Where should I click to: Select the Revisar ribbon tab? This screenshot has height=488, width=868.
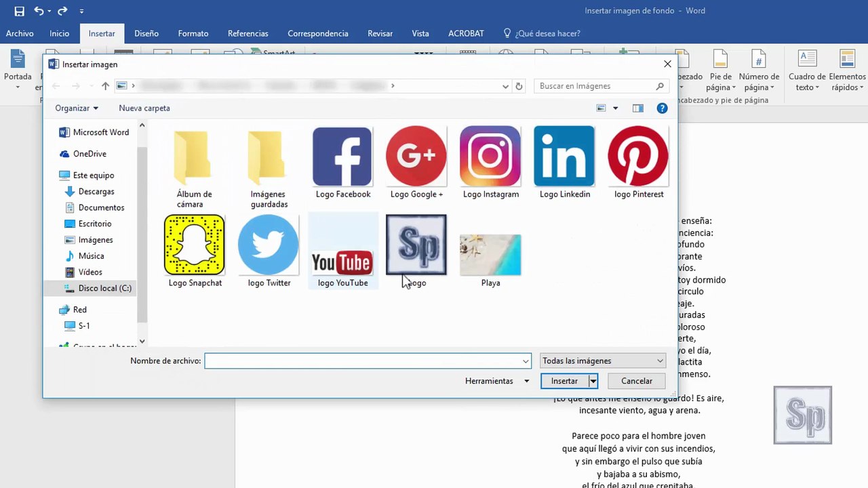pos(380,33)
